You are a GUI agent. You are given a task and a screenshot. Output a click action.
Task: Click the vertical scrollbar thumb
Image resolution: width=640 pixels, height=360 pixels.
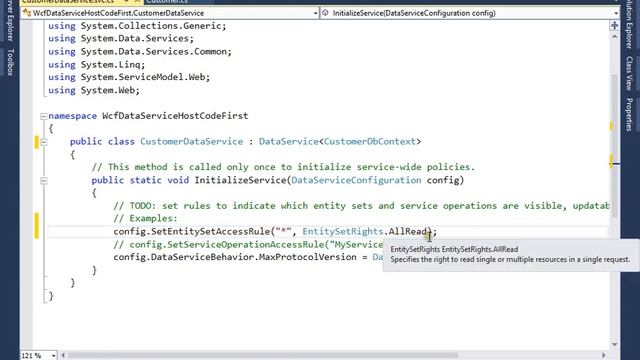pos(614,146)
